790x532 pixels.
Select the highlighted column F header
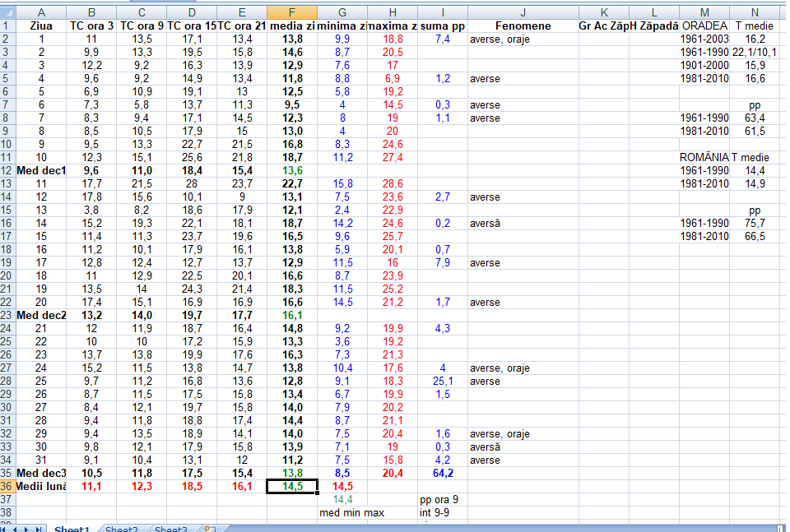coord(291,12)
